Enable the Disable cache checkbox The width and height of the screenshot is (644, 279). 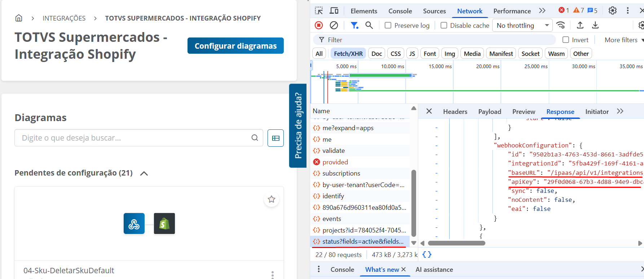[x=444, y=25]
